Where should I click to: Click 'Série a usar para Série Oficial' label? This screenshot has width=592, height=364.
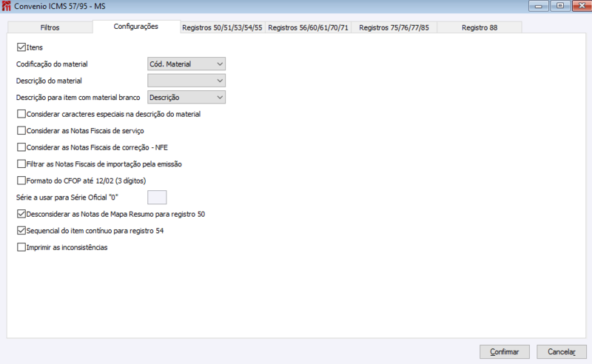[x=67, y=198]
